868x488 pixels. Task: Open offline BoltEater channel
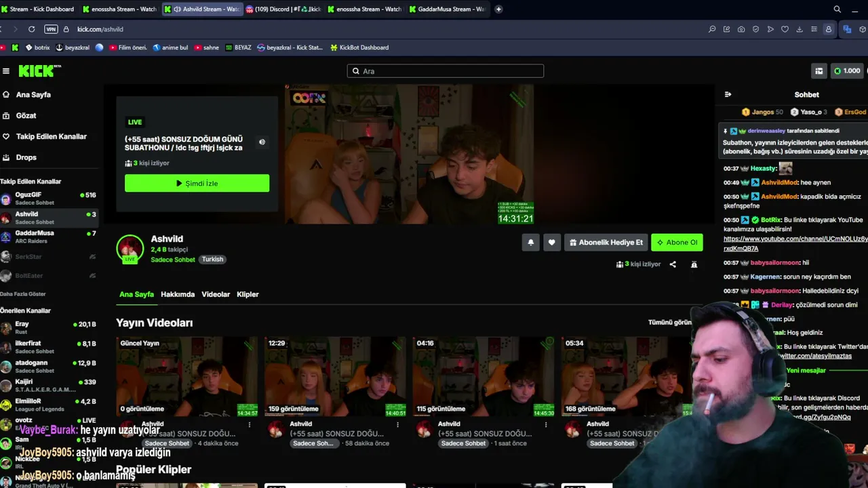(x=49, y=276)
